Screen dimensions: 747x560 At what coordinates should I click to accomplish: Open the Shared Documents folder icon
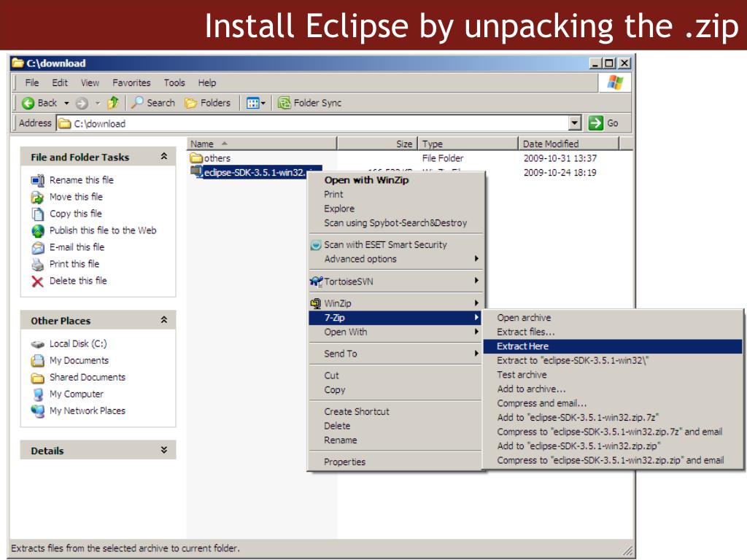click(x=38, y=378)
